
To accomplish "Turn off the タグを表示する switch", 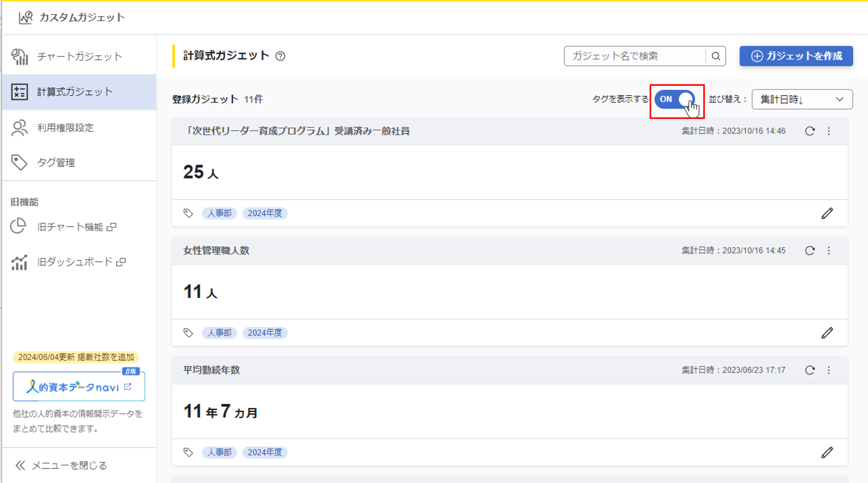I will (x=675, y=99).
